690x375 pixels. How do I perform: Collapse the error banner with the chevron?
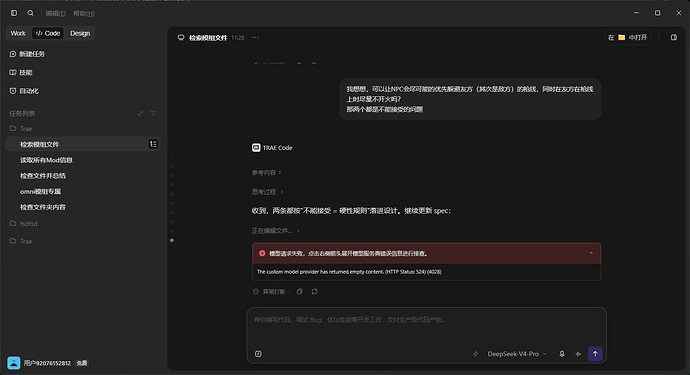point(591,254)
